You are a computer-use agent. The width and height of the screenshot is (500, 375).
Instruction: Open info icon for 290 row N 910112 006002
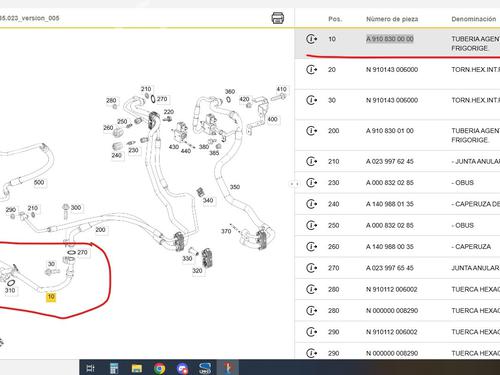pyautogui.click(x=311, y=332)
